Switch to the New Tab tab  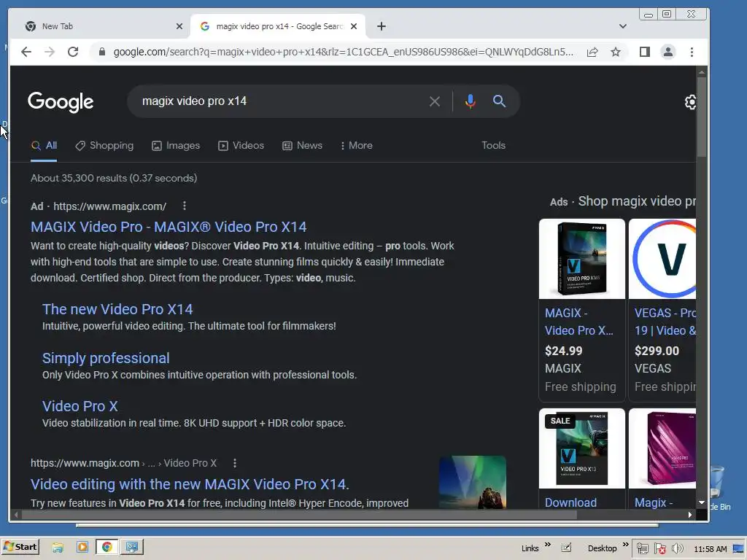[100, 26]
